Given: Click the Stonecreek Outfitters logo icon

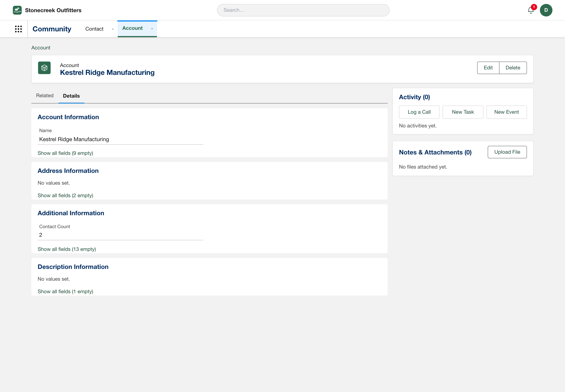Looking at the screenshot, I should pos(17,10).
